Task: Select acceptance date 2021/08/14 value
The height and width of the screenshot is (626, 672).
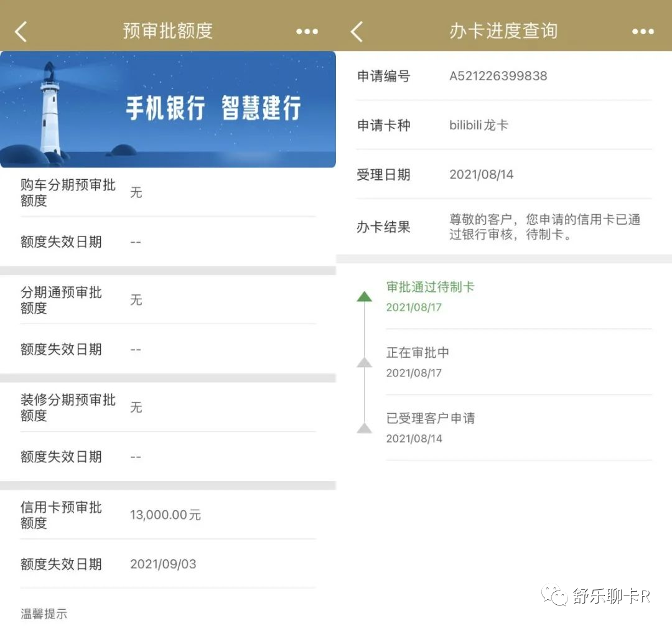Action: (481, 174)
